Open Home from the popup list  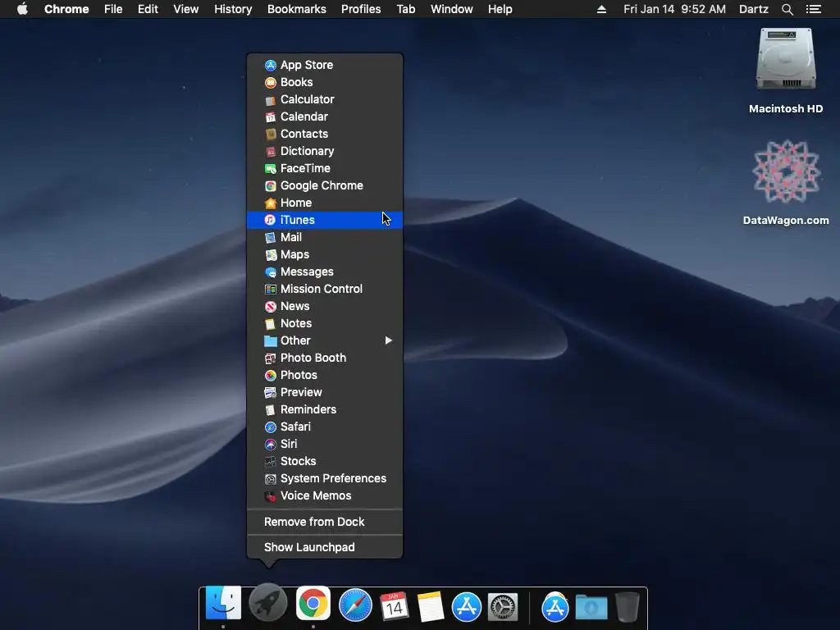click(325, 203)
